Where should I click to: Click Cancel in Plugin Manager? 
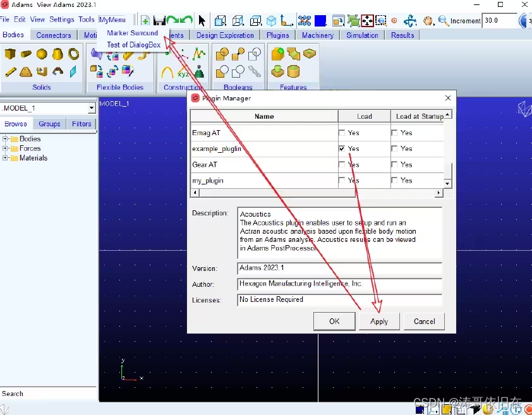(424, 322)
